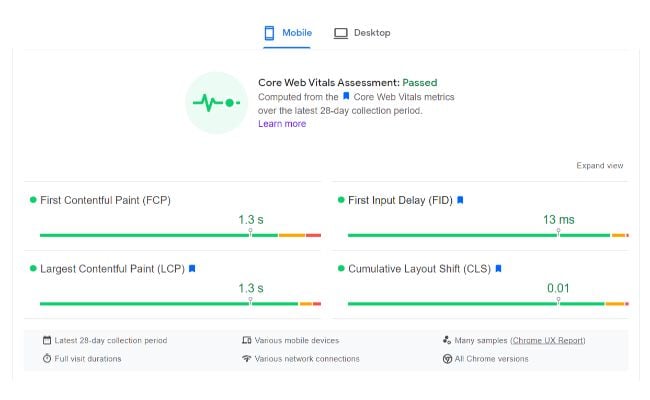Click the desktop monitor icon

tap(341, 33)
